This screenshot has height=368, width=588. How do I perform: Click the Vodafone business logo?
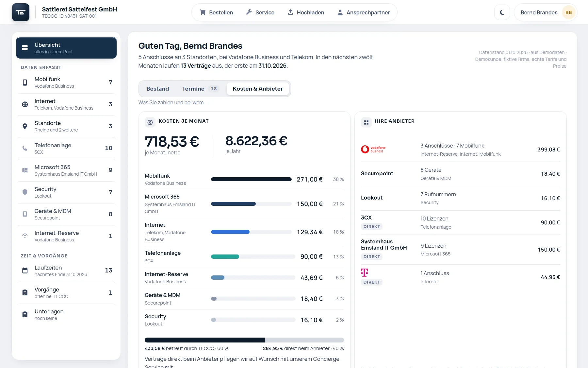pos(373,149)
